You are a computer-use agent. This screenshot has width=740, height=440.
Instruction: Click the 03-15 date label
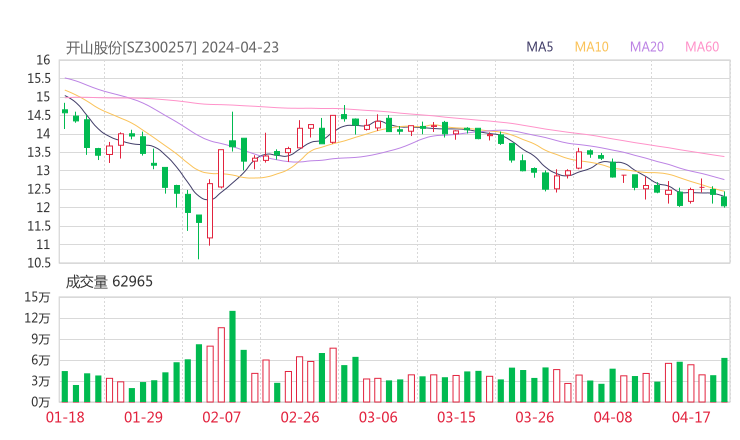(x=456, y=417)
